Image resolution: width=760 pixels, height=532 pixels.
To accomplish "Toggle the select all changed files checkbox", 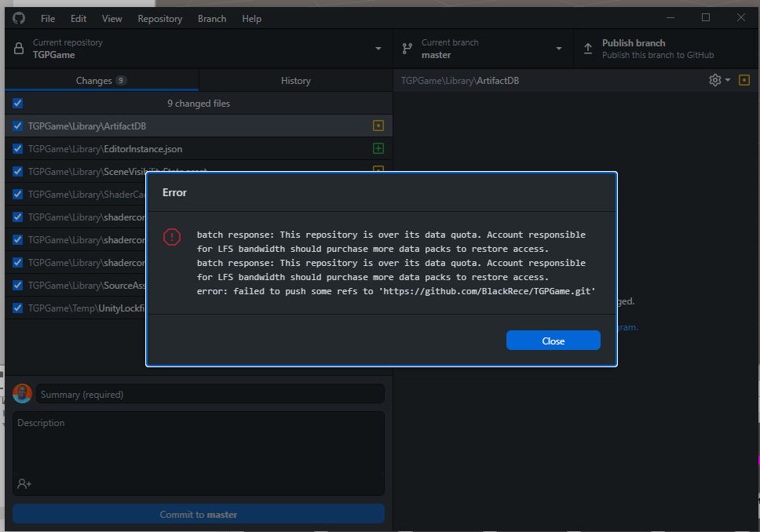I will [18, 104].
